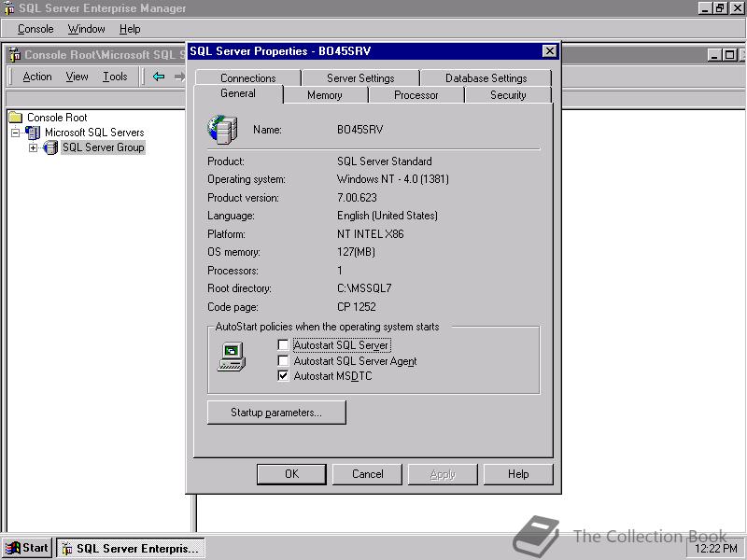The height and width of the screenshot is (560, 747).
Task: Click the Console Root window title icon
Action: coord(15,55)
